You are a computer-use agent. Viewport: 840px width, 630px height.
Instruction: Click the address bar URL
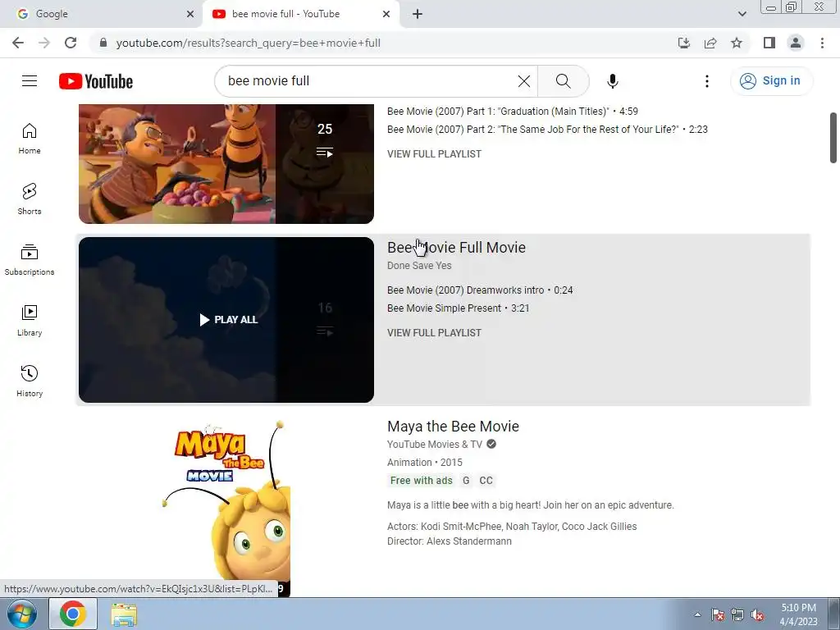coord(248,43)
